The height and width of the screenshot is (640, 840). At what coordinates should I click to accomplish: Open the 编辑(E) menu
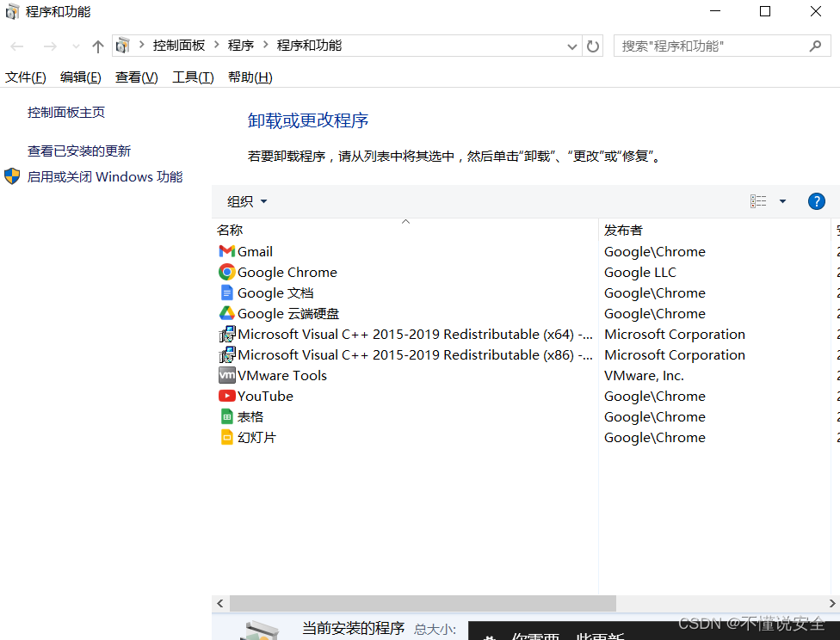80,77
